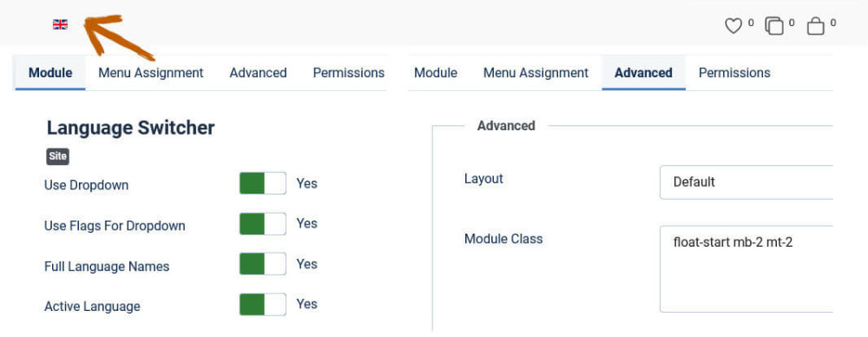Open the shopping bag cart icon
868x337 pixels.
click(815, 26)
